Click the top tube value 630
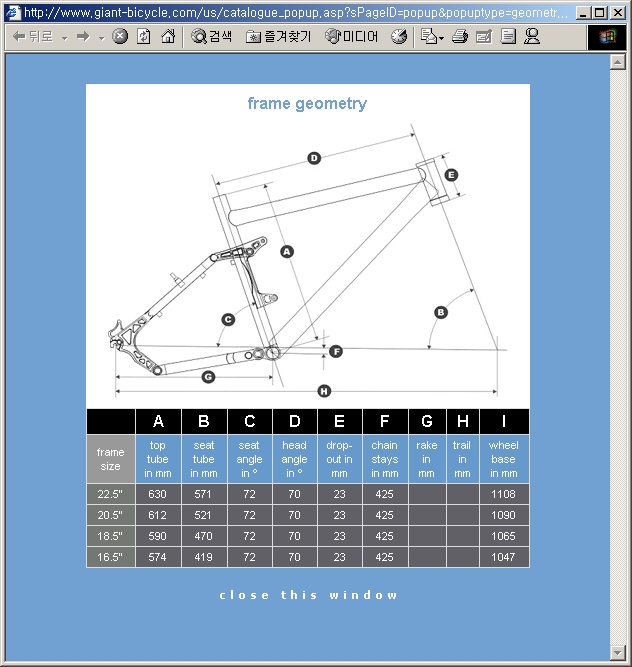Screen dimensions: 632x667 pos(157,494)
